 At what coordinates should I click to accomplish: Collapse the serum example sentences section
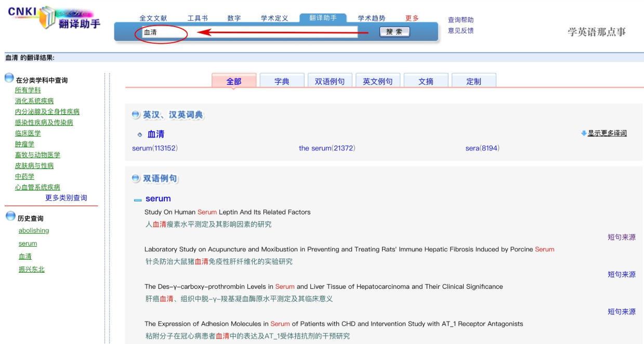pos(138,200)
